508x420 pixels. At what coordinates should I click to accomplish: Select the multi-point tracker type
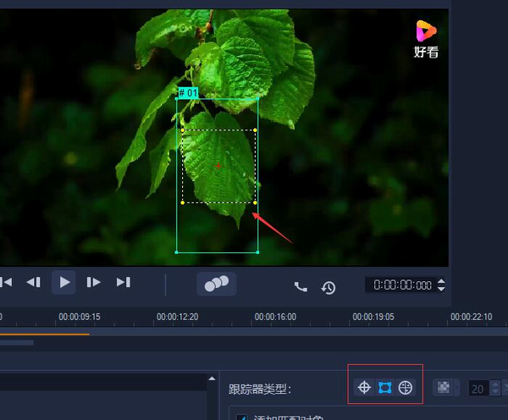406,387
